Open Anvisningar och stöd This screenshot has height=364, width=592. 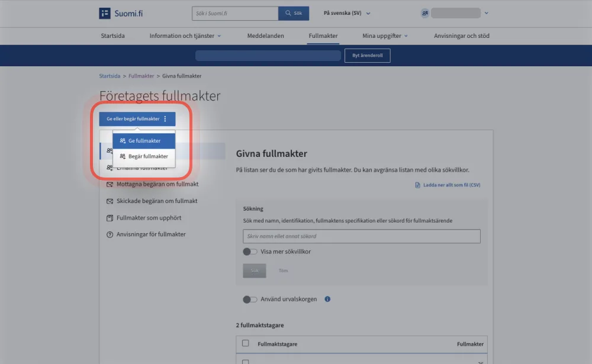click(461, 36)
